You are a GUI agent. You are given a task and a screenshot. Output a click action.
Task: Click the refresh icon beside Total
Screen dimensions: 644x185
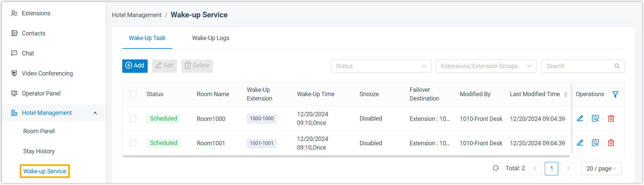[496, 168]
